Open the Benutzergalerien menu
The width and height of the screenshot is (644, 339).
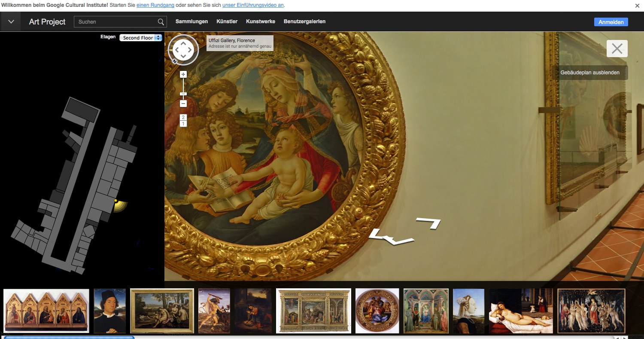304,21
